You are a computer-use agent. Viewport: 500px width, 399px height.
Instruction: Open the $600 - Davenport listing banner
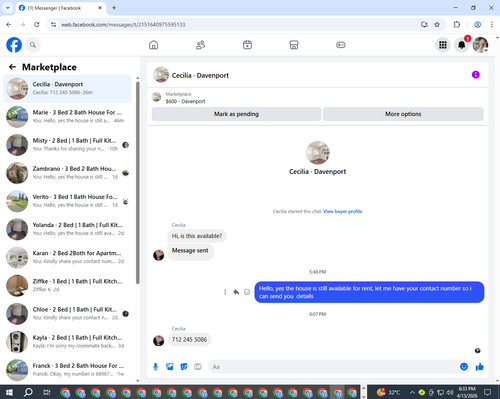[185, 98]
